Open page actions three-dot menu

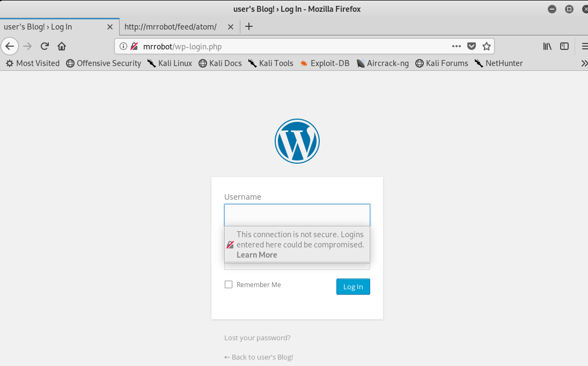(x=457, y=46)
